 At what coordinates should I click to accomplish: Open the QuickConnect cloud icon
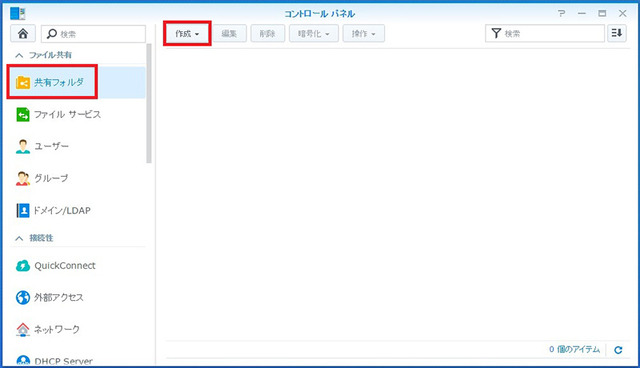pos(23,266)
